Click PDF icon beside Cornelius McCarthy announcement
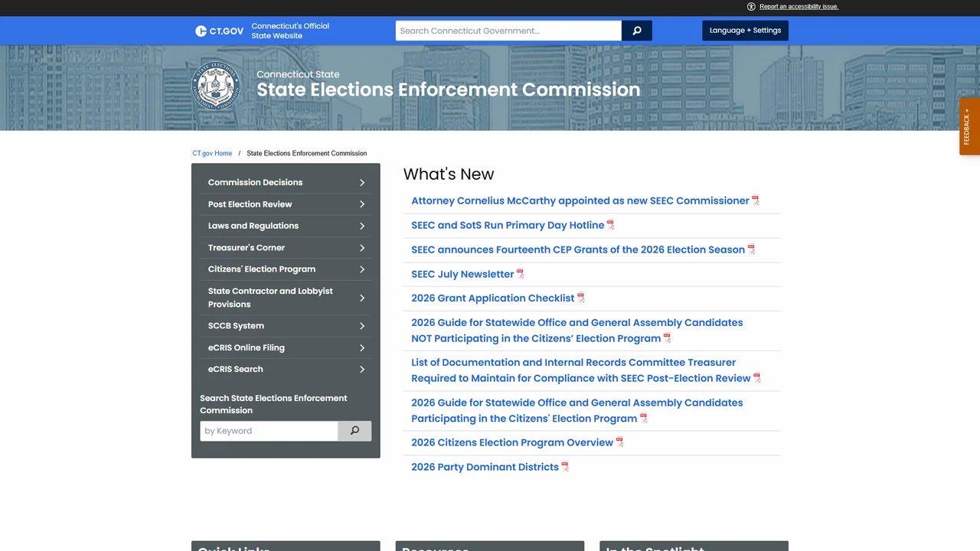 click(x=756, y=201)
